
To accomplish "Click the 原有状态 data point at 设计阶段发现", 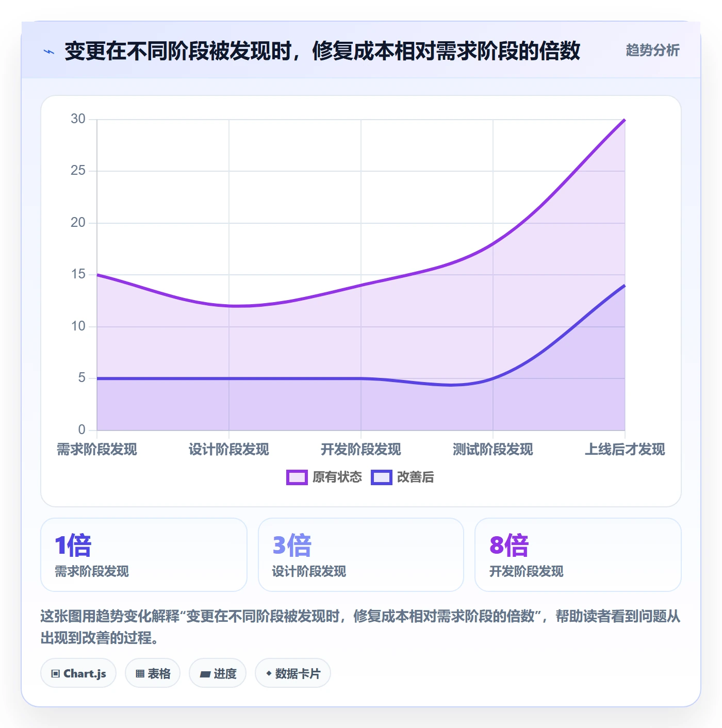I will click(x=229, y=306).
